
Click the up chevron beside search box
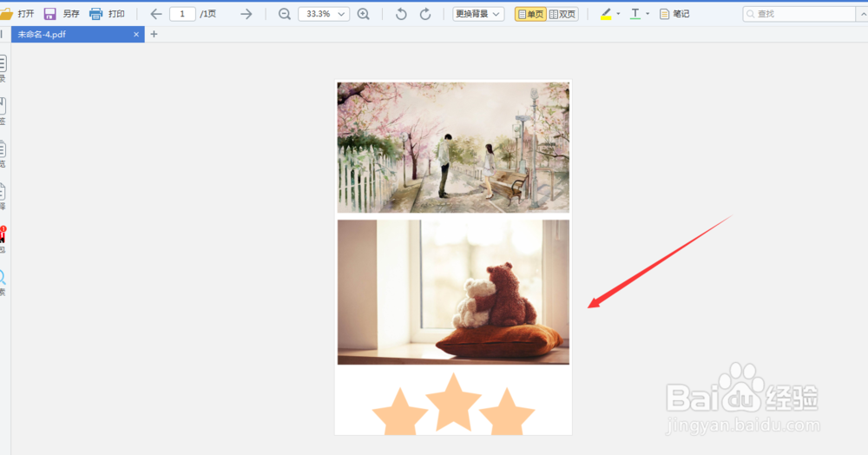click(863, 14)
